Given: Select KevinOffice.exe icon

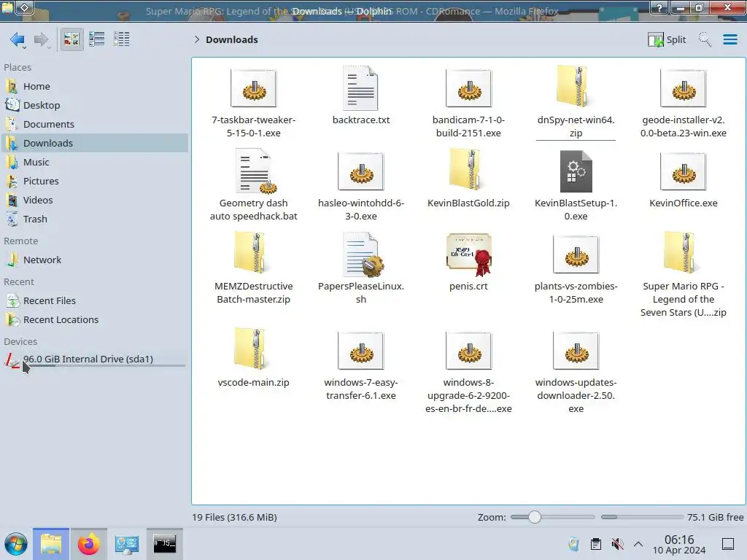Looking at the screenshot, I should pos(684,172).
